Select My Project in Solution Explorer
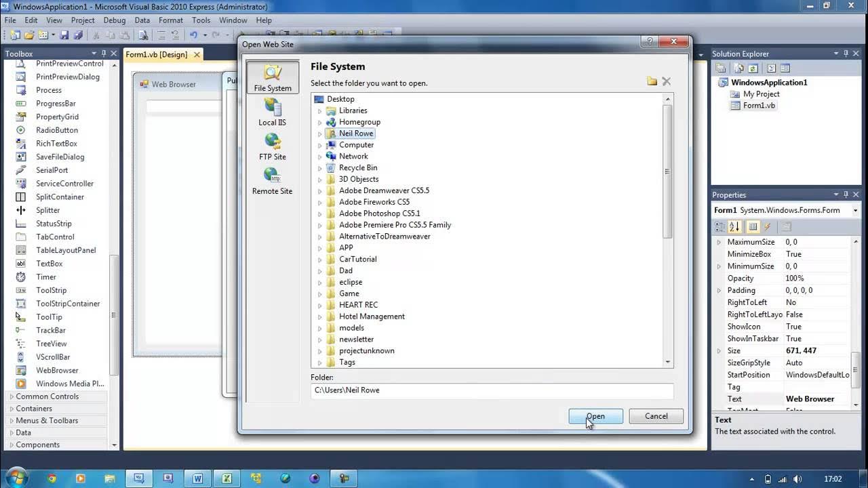Image resolution: width=868 pixels, height=488 pixels. pyautogui.click(x=762, y=94)
